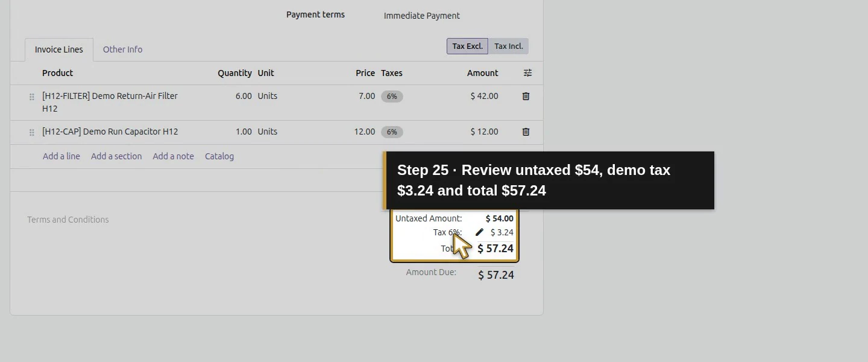This screenshot has width=868, height=362.
Task: Add a note to the invoice
Action: pyautogui.click(x=174, y=156)
